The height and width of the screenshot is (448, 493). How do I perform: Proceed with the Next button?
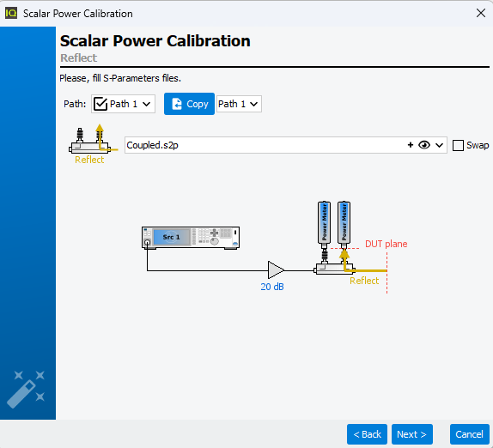[412, 434]
